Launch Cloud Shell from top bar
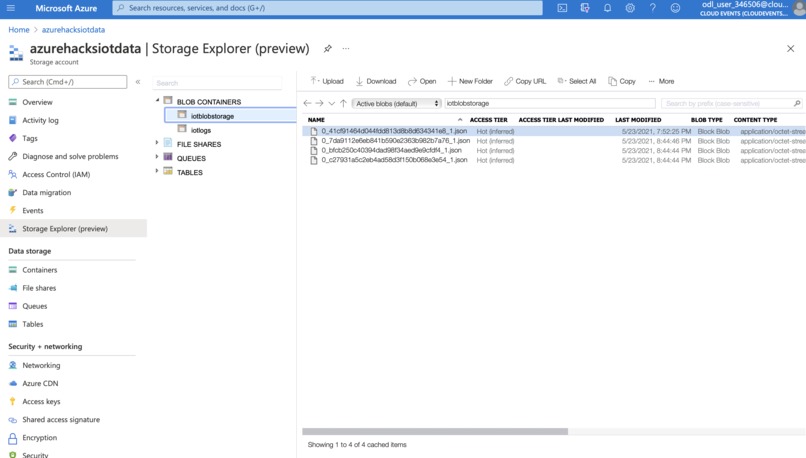The image size is (806, 458). click(562, 8)
